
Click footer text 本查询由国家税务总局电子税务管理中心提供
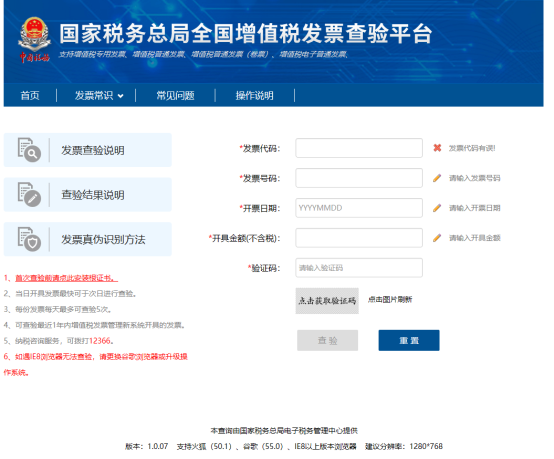tap(284, 431)
